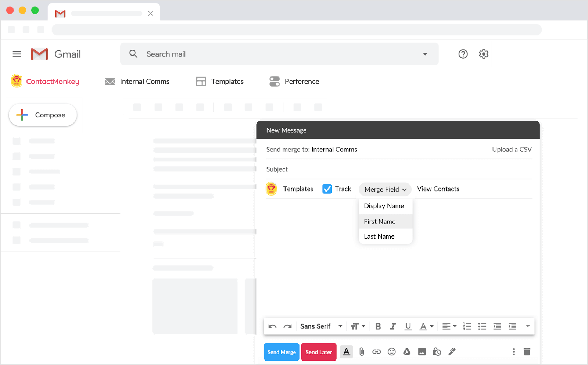Open the text size dropdown
The width and height of the screenshot is (588, 365).
[x=358, y=326]
